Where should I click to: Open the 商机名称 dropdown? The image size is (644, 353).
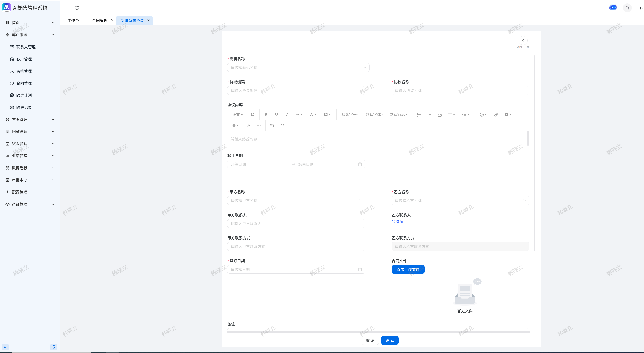pos(298,68)
